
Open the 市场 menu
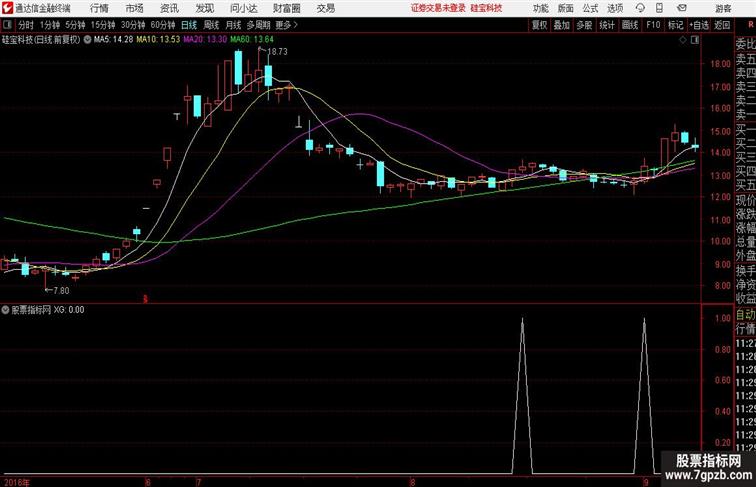(x=135, y=8)
